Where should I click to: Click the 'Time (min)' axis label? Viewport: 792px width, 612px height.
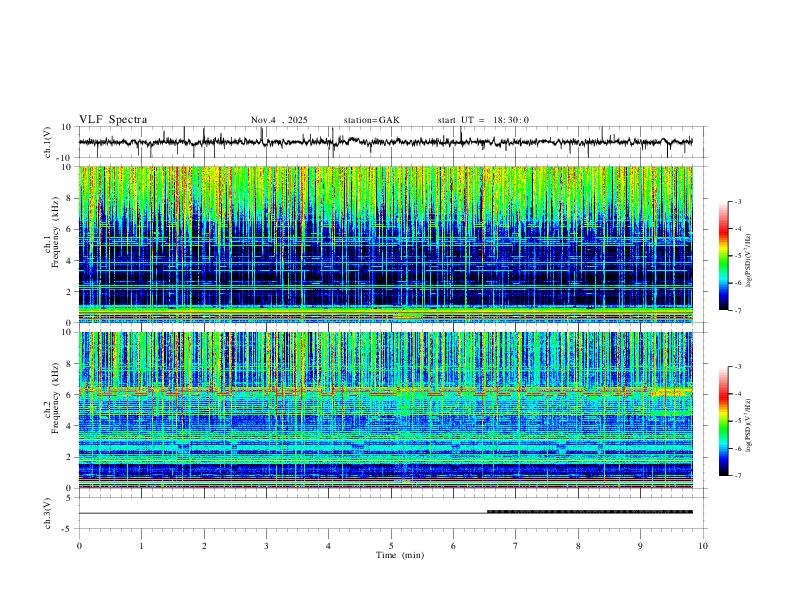pyautogui.click(x=400, y=555)
